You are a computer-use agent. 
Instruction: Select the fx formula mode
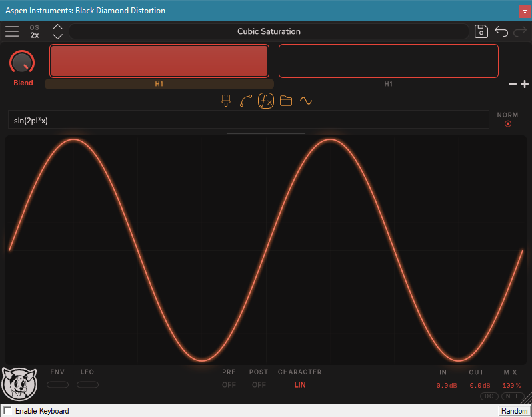(x=265, y=101)
